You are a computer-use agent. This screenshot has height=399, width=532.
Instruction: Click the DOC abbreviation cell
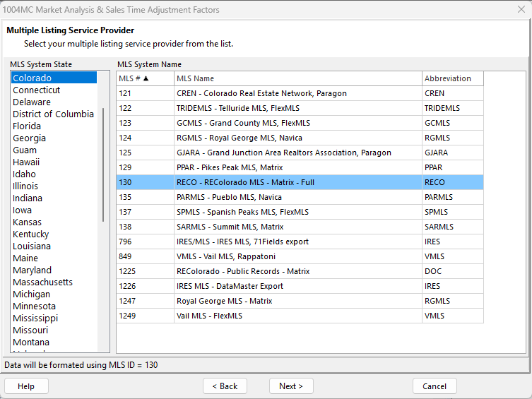point(453,271)
